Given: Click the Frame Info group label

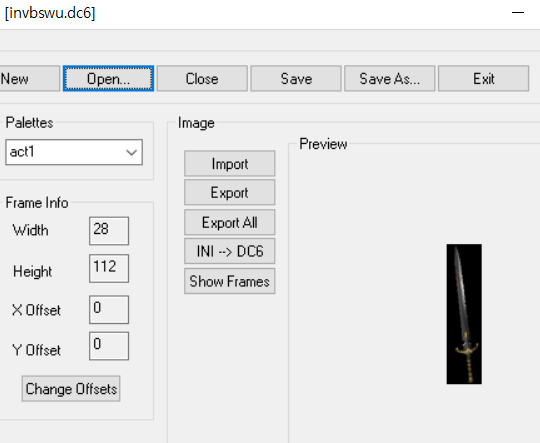Looking at the screenshot, I should pyautogui.click(x=37, y=203).
